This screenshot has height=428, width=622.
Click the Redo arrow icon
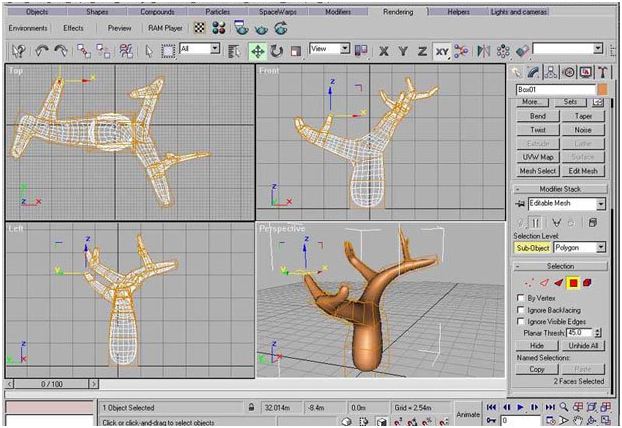tap(61, 51)
